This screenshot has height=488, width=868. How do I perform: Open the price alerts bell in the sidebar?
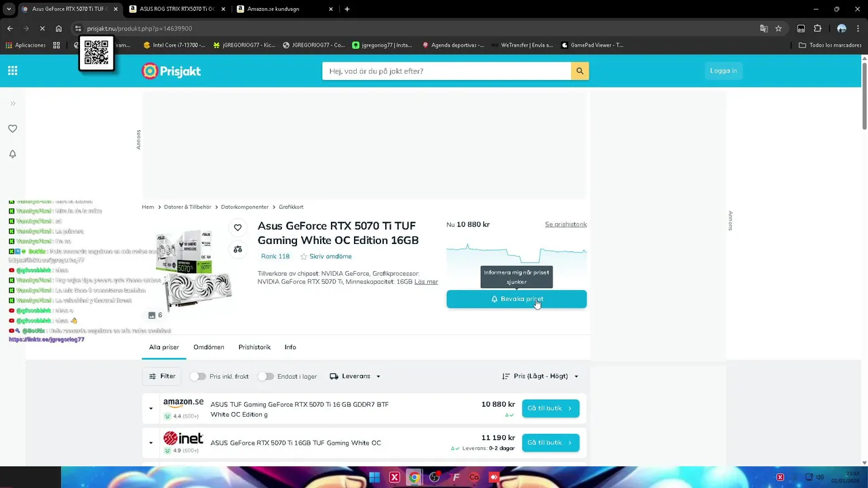pos(12,154)
